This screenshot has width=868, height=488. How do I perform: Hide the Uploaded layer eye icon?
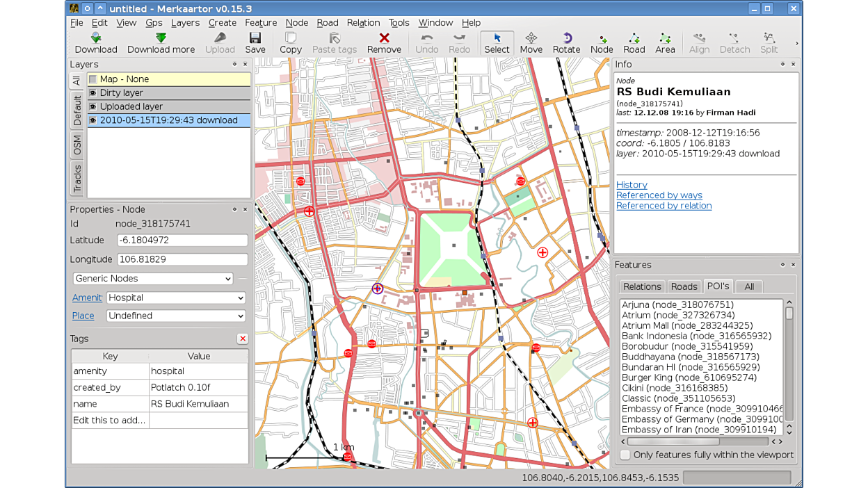click(x=93, y=106)
